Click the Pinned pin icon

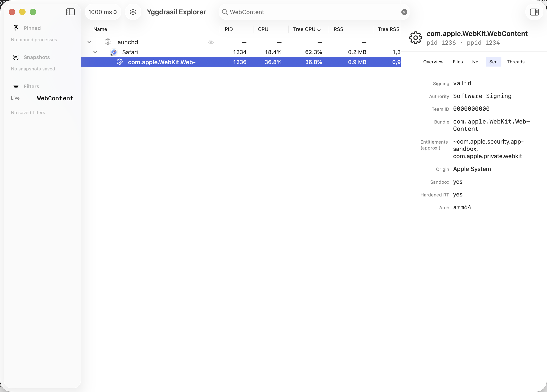(x=16, y=28)
